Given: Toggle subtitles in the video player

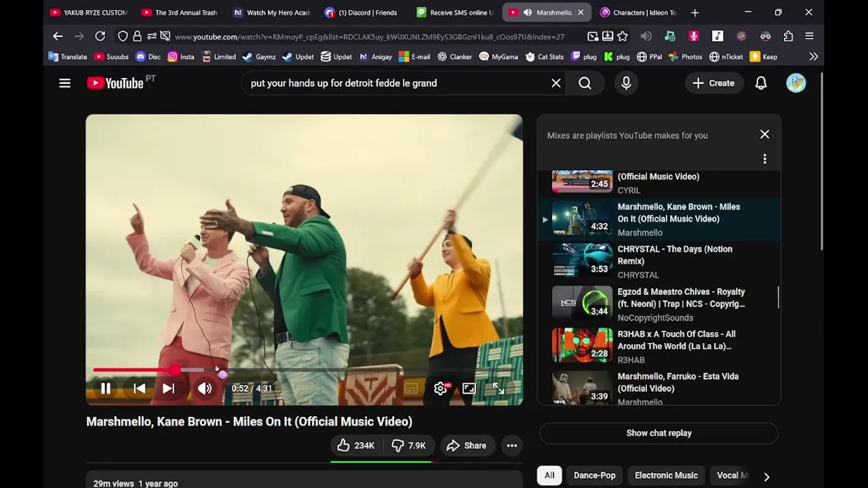Looking at the screenshot, I should (411, 388).
